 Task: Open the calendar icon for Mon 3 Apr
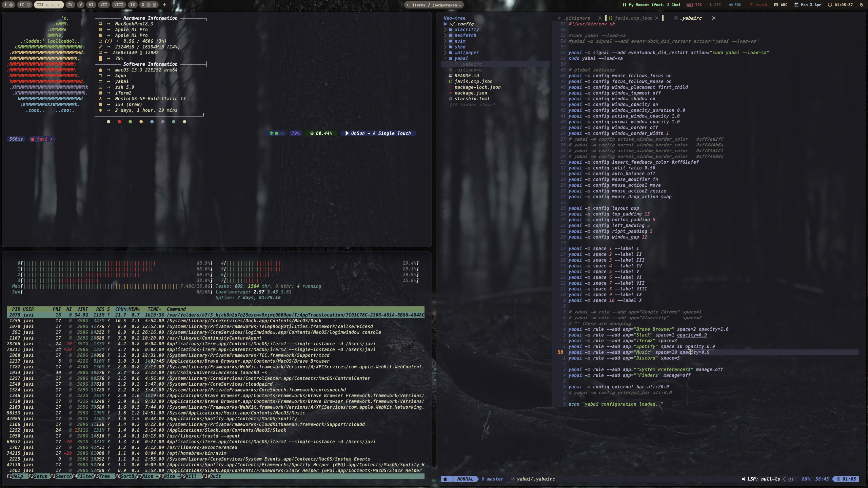[796, 5]
